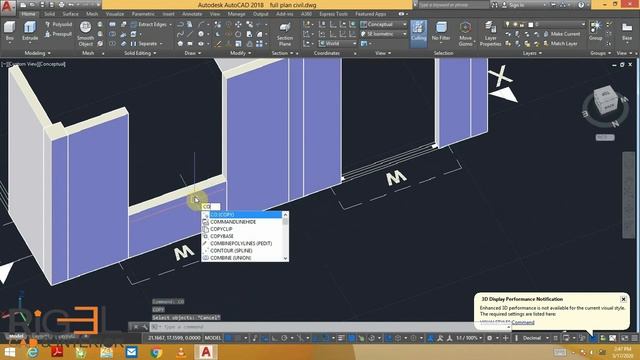
Task: Open the World UCS dropdown
Action: [x=337, y=43]
